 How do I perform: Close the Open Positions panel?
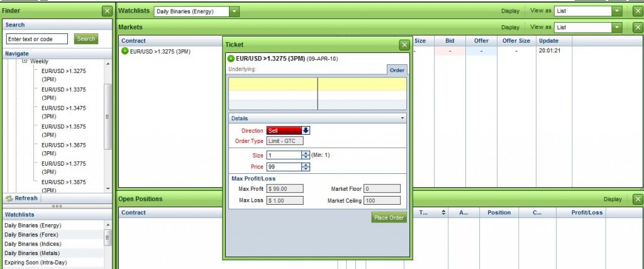tap(638, 199)
